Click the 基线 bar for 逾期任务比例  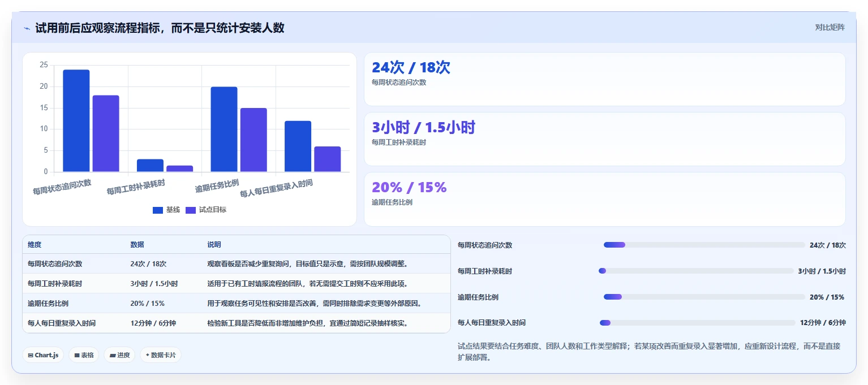(224, 129)
